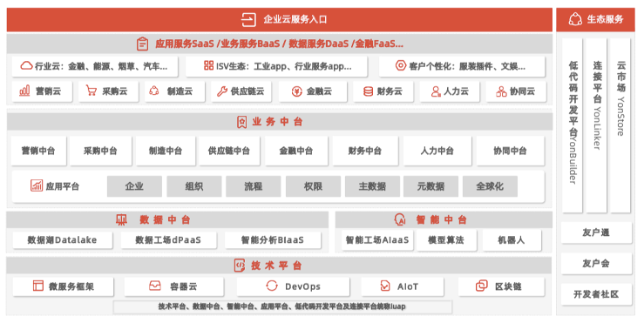
Task: Click the hexagon icon next to 客户个性化
Action: (401, 65)
